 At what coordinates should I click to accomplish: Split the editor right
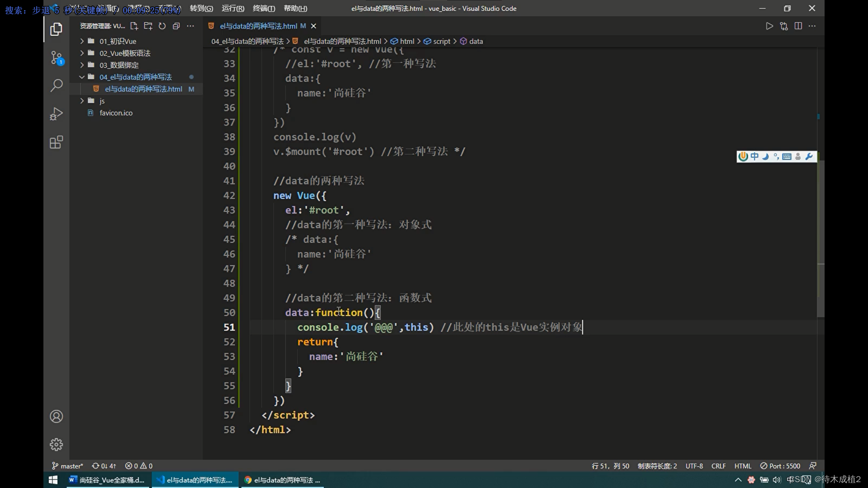(798, 26)
